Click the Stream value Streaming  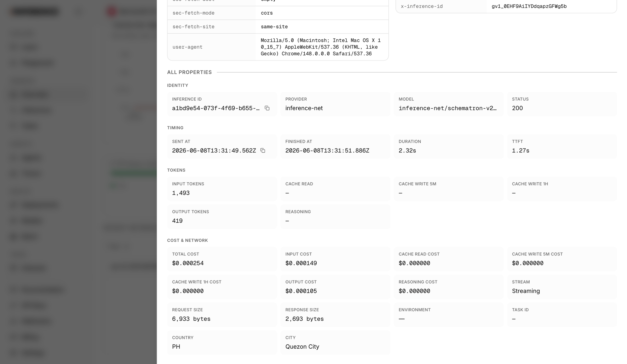(526, 291)
